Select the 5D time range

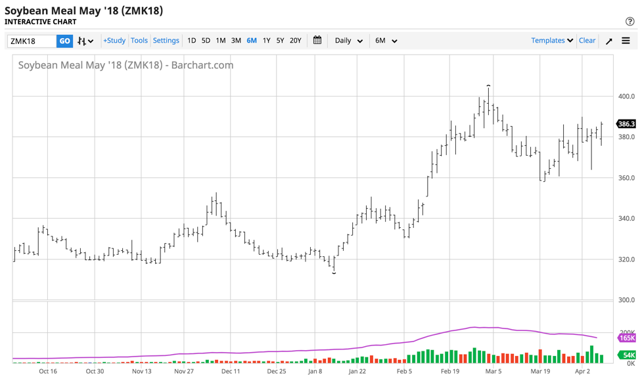(x=206, y=40)
